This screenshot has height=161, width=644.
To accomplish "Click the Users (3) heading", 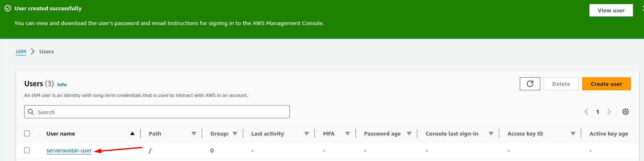I will (39, 83).
